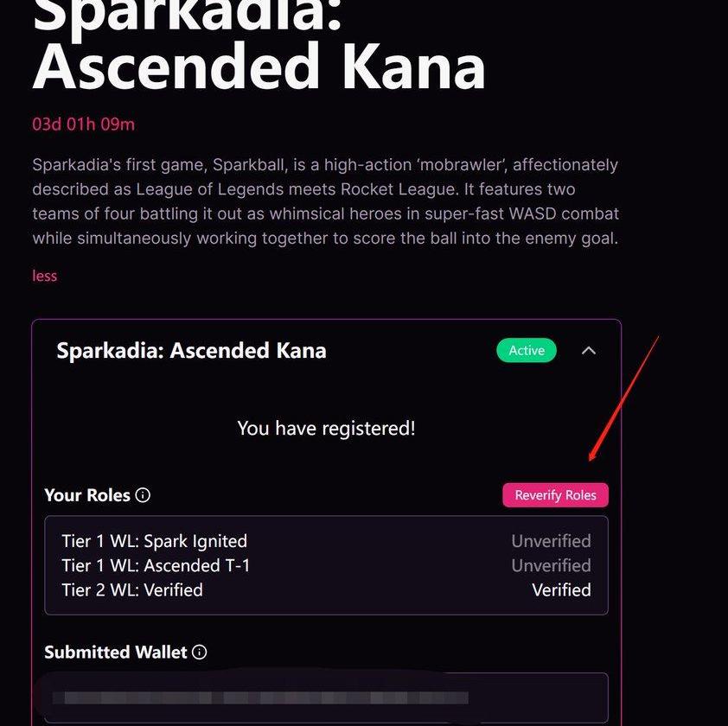Click the Your Roles section label

pos(87,496)
